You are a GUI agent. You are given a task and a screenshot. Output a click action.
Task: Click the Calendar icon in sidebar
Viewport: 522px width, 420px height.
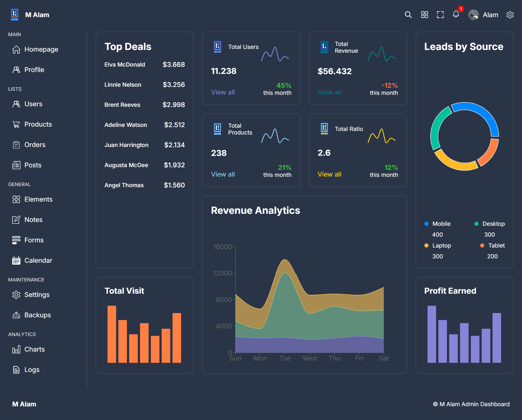click(16, 260)
